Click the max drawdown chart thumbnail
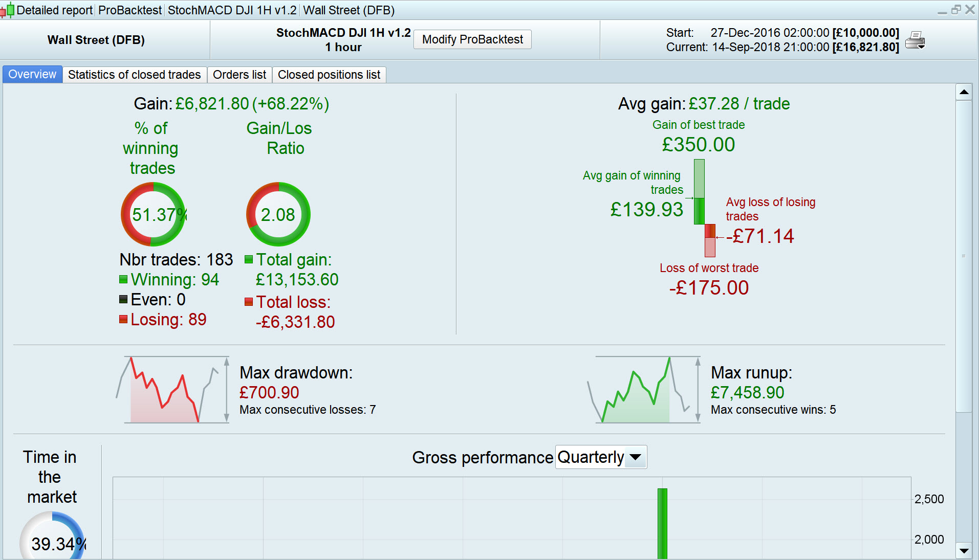 pos(172,390)
